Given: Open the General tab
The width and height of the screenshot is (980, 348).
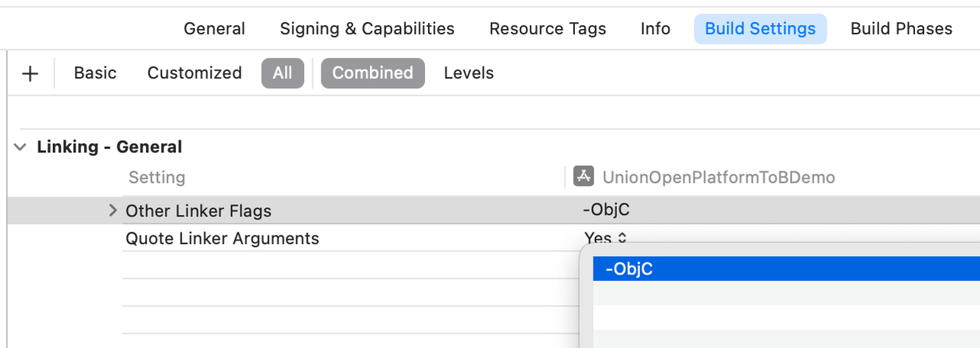Looking at the screenshot, I should click(214, 29).
